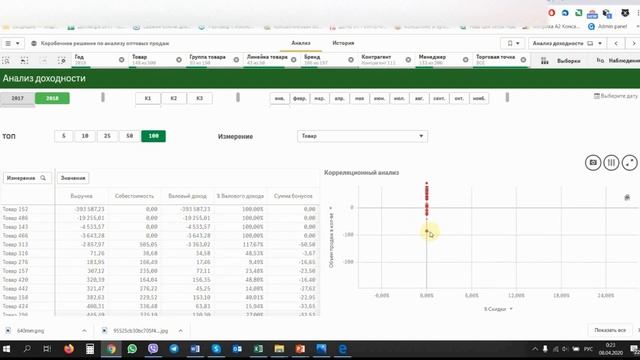
Task: Open Telegram from the taskbar
Action: 174,349
